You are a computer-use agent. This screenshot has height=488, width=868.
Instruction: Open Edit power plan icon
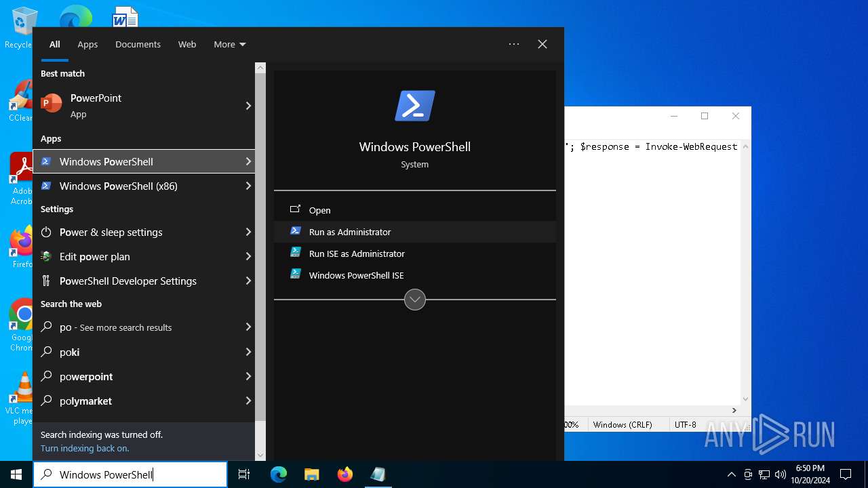(46, 256)
